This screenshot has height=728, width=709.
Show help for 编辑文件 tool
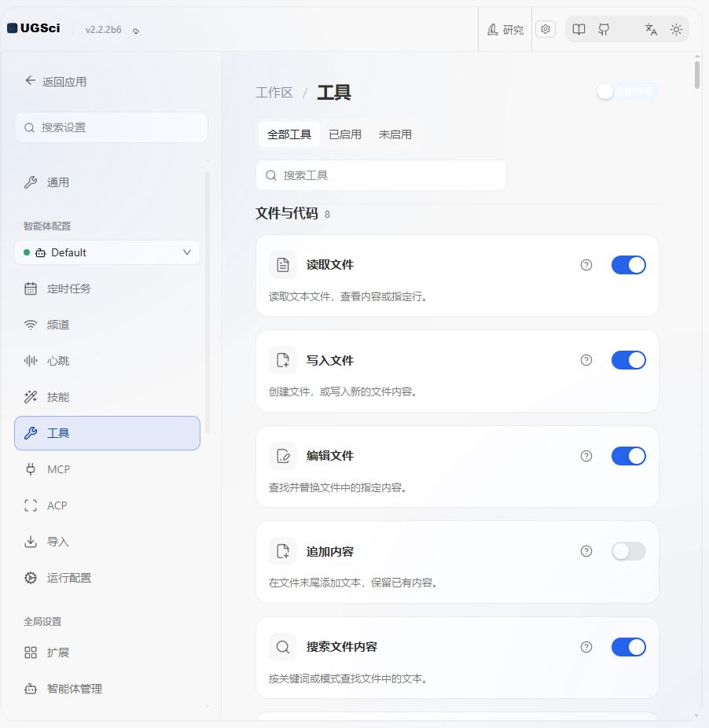click(586, 456)
